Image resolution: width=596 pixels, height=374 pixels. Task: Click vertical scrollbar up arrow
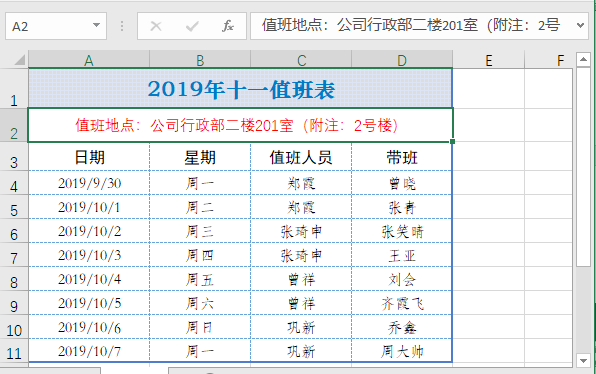pos(583,59)
